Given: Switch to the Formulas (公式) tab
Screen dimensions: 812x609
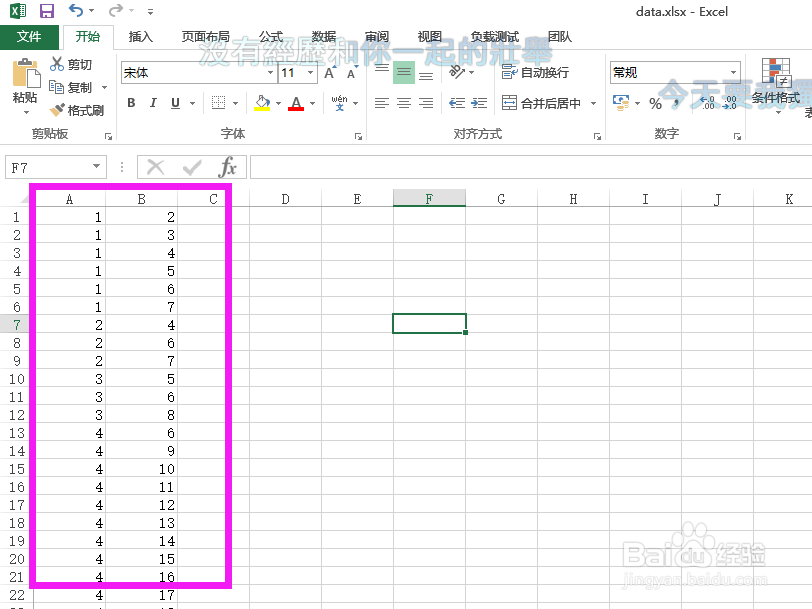Looking at the screenshot, I should tap(271, 37).
